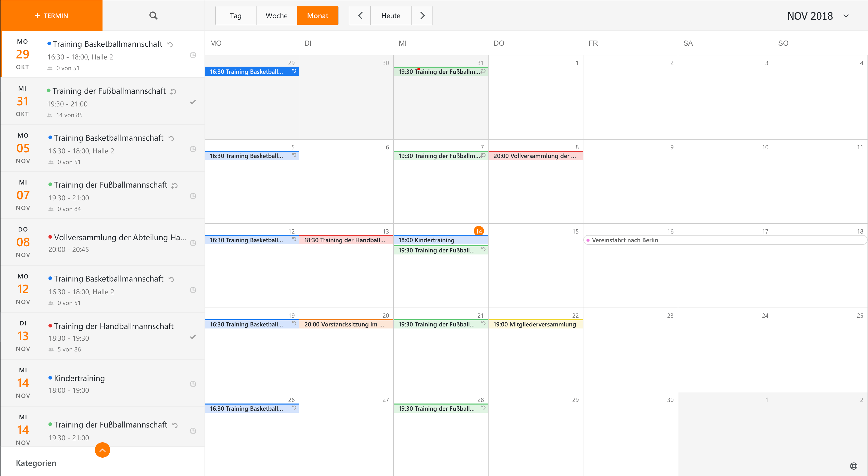Open Nov 28 Training der Fußball event
This screenshot has width=868, height=476.
point(441,408)
